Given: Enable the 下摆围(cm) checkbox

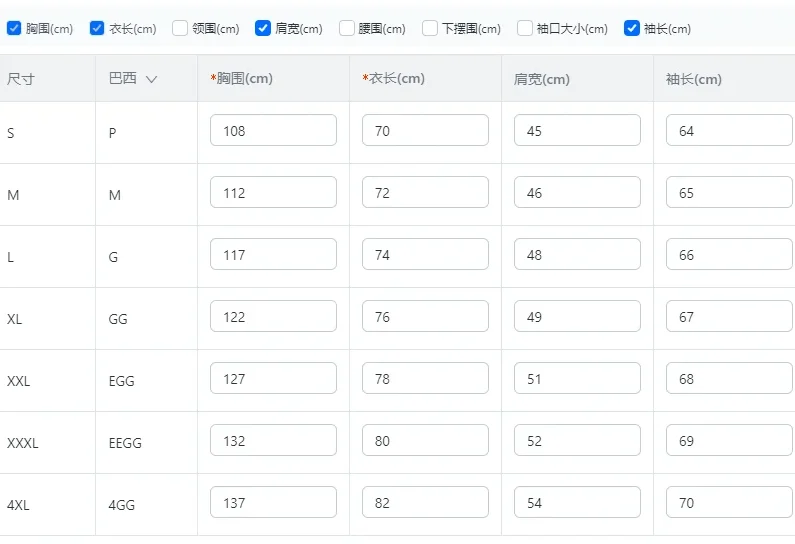Looking at the screenshot, I should (x=430, y=28).
